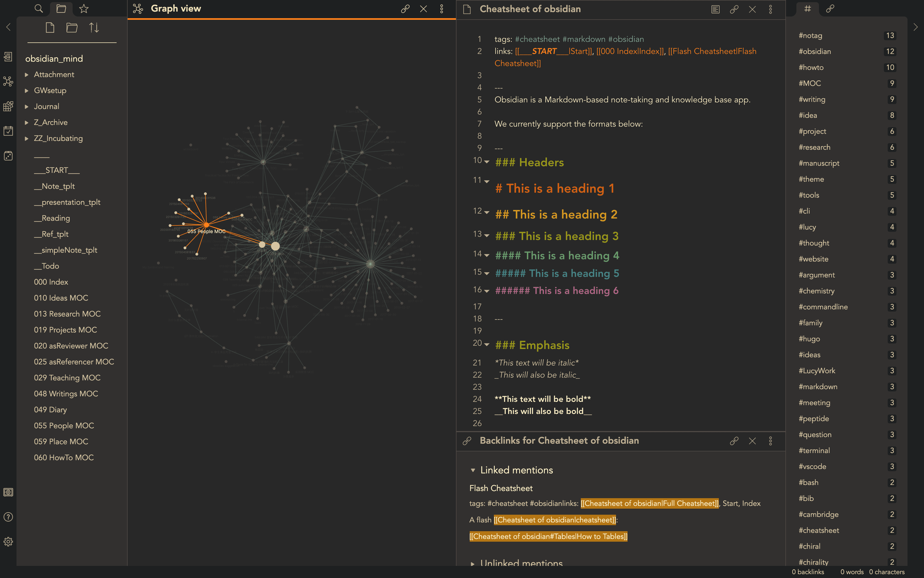Expand the Z_Archive folder
The image size is (924, 578).
click(x=27, y=122)
